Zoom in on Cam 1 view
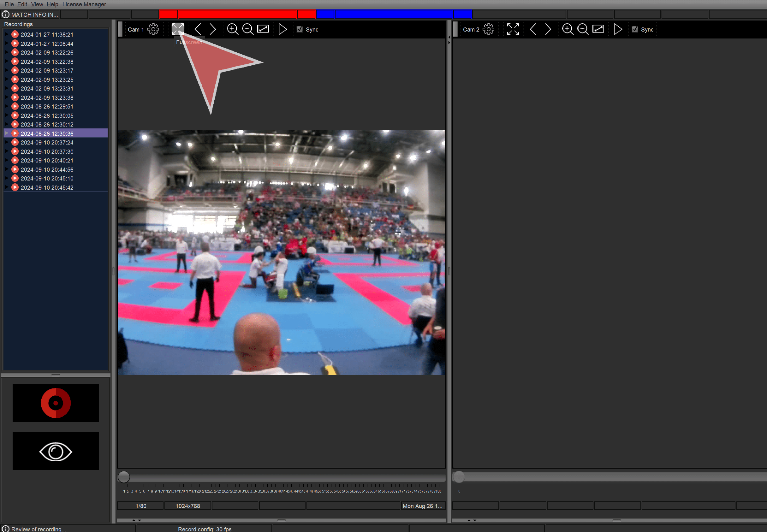The image size is (767, 532). click(232, 29)
